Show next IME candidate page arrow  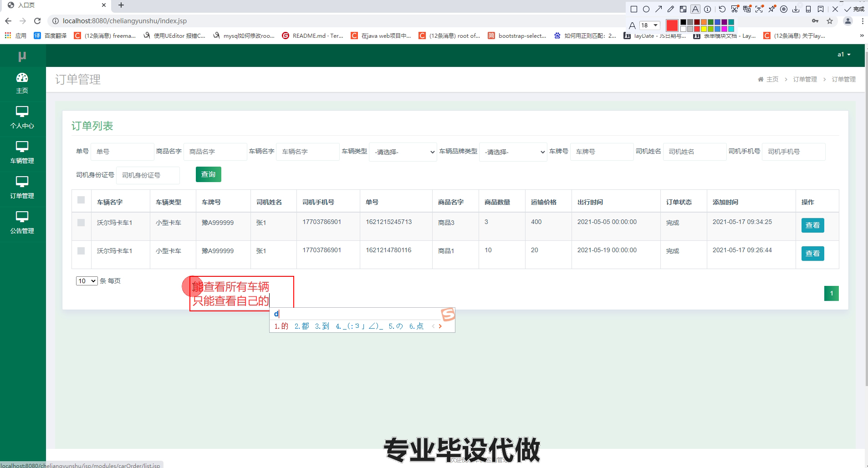tap(440, 326)
